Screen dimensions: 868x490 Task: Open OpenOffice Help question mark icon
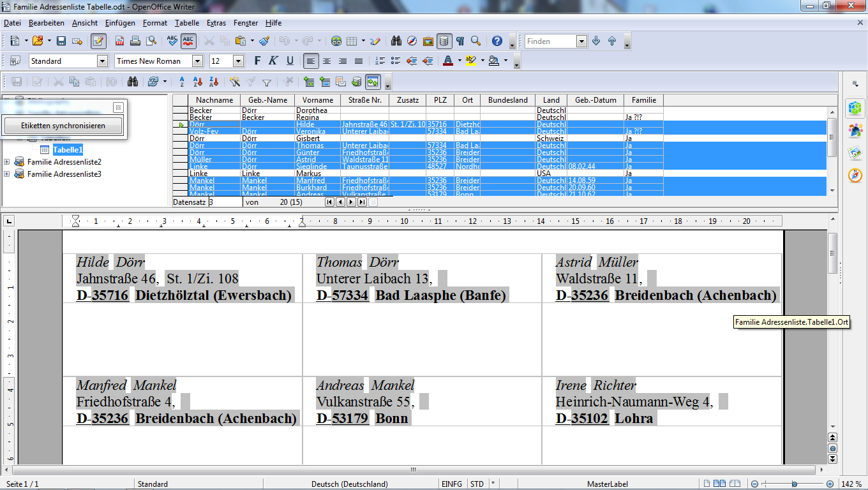pyautogui.click(x=497, y=41)
